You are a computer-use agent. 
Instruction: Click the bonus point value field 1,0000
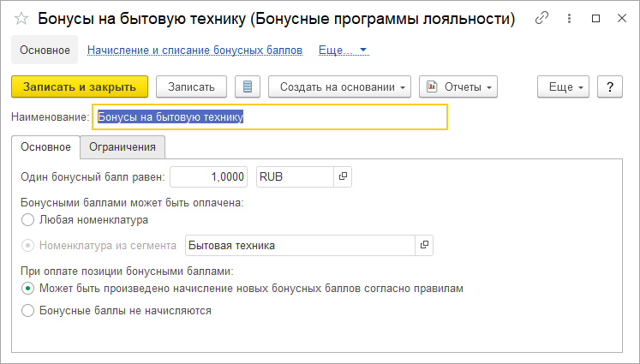(209, 176)
